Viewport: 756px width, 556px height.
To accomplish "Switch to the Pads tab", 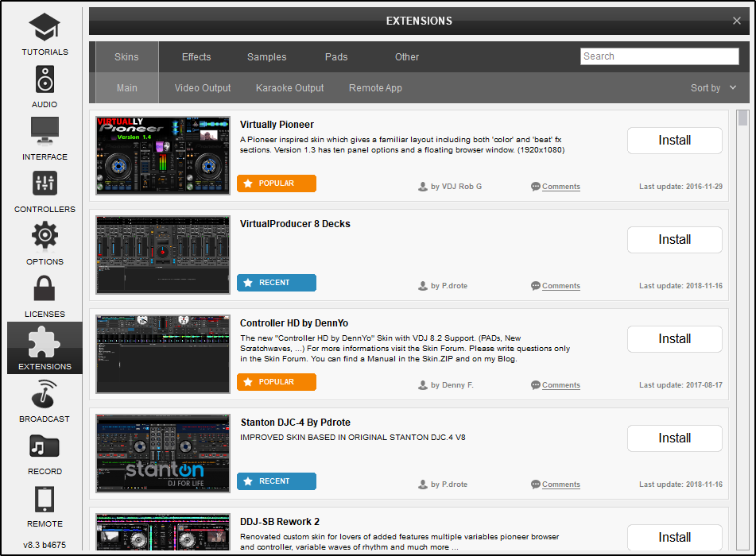I will pos(336,57).
